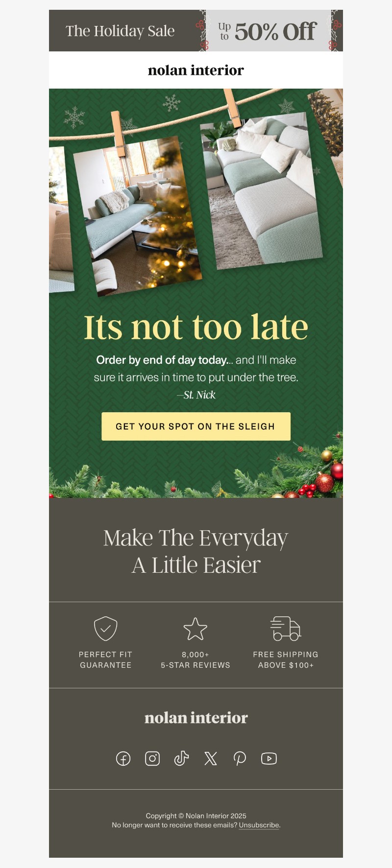
Task: Click the Unsubscribe link
Action: (259, 825)
